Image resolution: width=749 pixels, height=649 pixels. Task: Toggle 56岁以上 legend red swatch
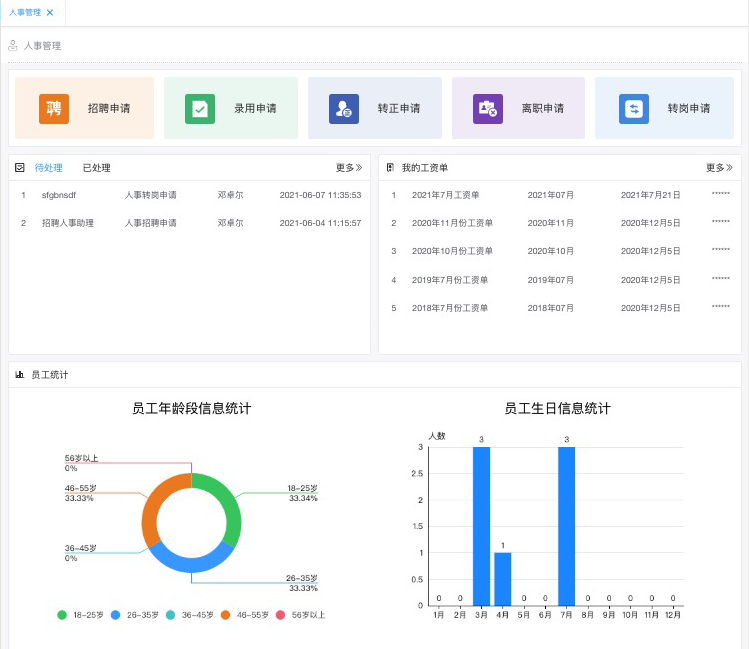pyautogui.click(x=280, y=615)
